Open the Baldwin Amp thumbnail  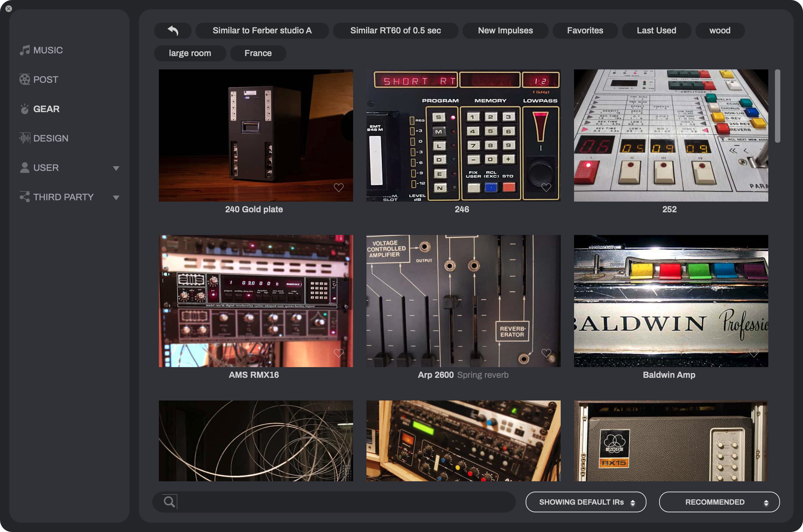[671, 301]
